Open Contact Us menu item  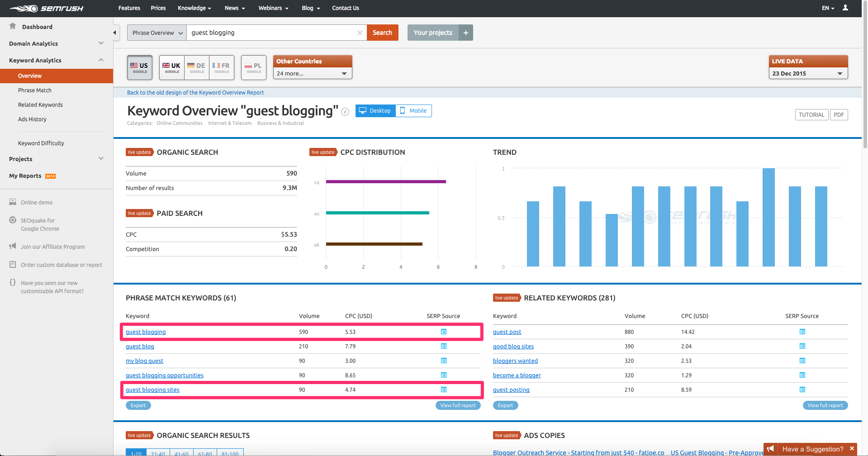click(x=346, y=8)
